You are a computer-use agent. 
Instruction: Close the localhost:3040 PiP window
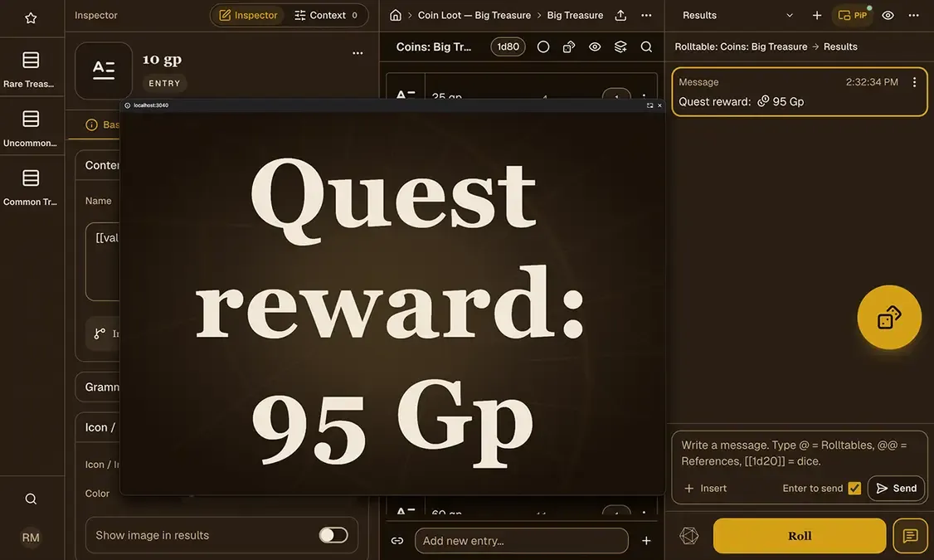click(659, 105)
